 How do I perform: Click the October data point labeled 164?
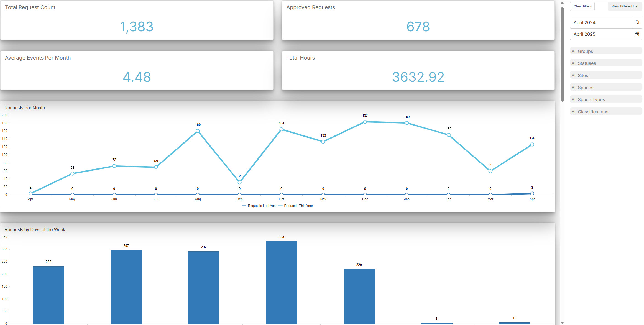[281, 129]
